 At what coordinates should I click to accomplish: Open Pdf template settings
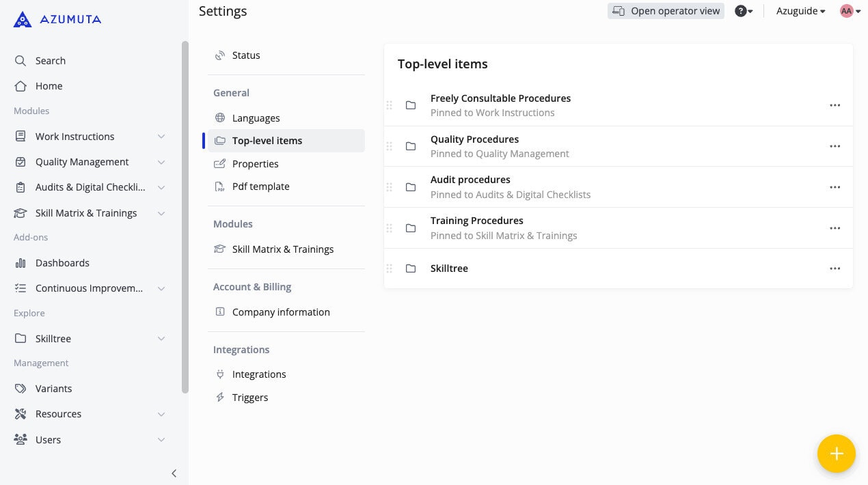tap(260, 186)
